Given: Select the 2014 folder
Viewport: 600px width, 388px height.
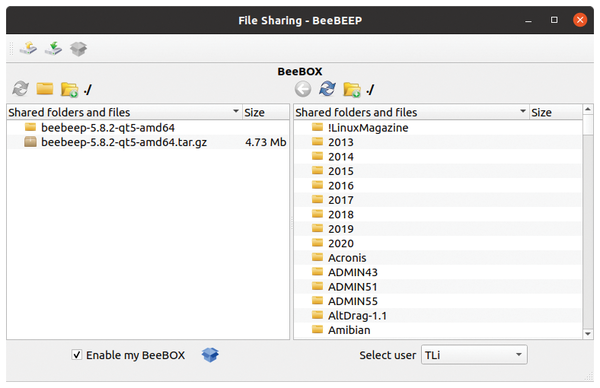Looking at the screenshot, I should (x=438, y=157).
